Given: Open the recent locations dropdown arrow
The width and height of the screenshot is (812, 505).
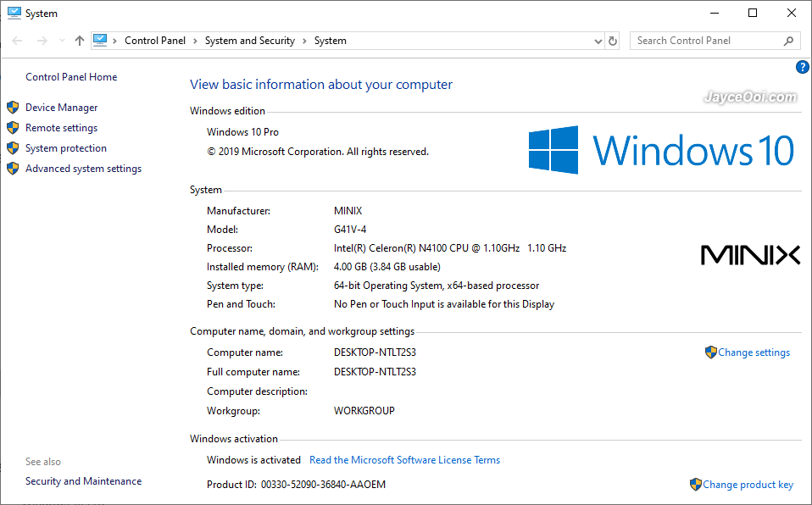Looking at the screenshot, I should (x=62, y=41).
